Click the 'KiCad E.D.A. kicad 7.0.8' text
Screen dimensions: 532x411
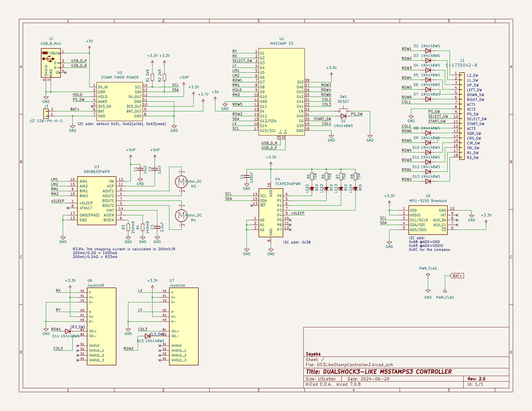pyautogui.click(x=333, y=384)
